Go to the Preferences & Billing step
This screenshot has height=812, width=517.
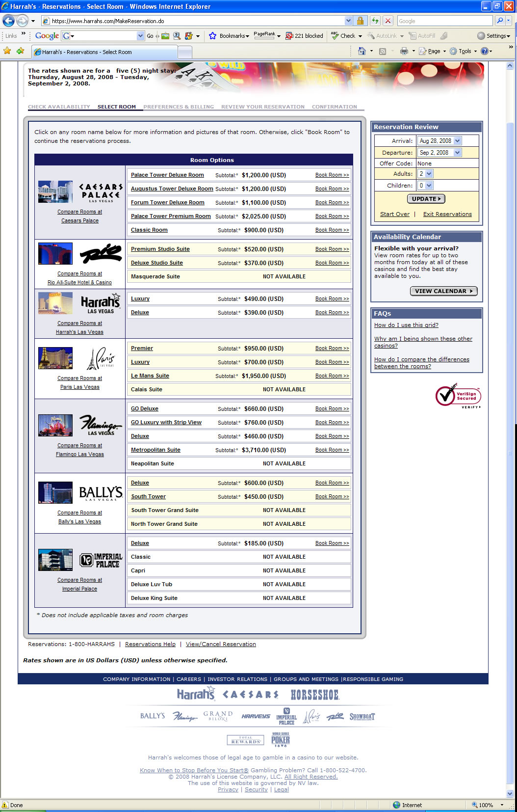(x=179, y=107)
